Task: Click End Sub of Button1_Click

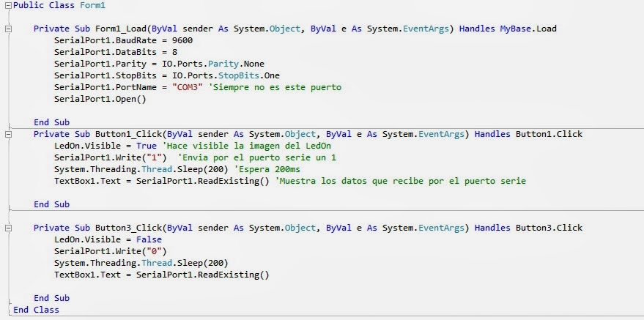Action: click(51, 204)
